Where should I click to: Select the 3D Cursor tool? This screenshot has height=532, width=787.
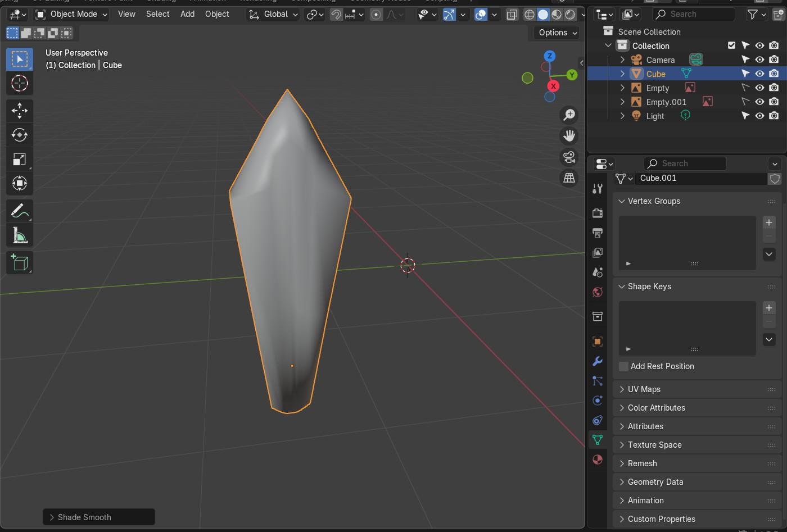click(x=19, y=83)
